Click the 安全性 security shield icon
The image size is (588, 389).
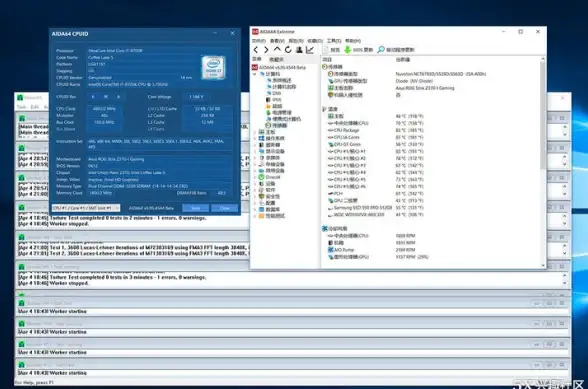tap(261, 197)
